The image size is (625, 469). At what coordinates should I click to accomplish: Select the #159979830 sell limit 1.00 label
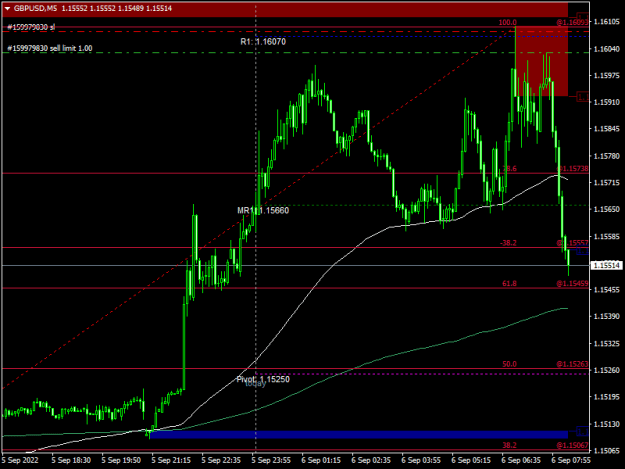click(50, 48)
